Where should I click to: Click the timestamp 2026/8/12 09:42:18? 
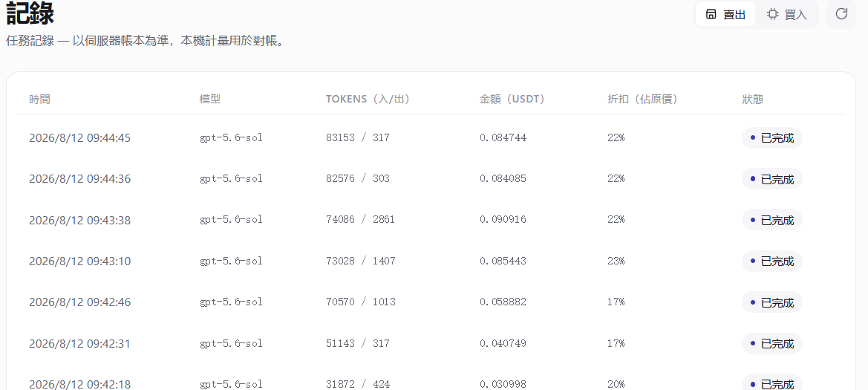(x=79, y=384)
